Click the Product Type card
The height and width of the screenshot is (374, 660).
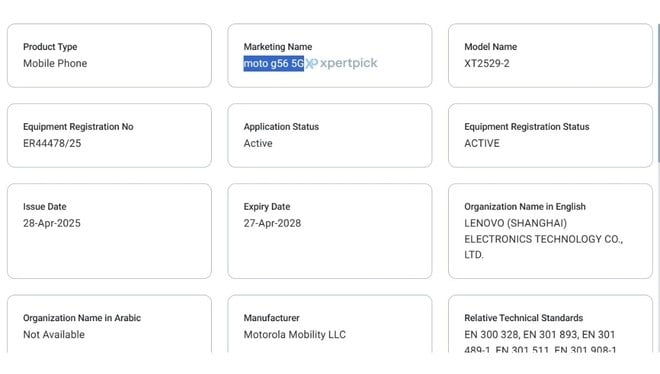coord(109,56)
